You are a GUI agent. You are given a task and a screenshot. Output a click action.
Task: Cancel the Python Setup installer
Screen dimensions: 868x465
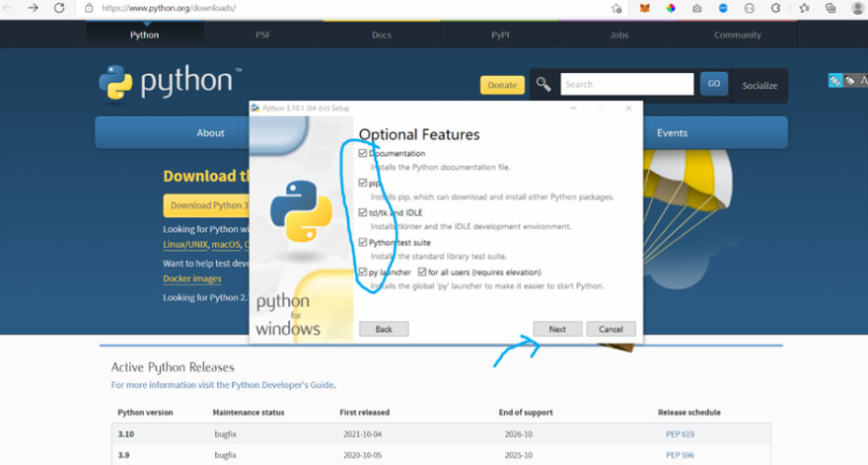tap(611, 329)
